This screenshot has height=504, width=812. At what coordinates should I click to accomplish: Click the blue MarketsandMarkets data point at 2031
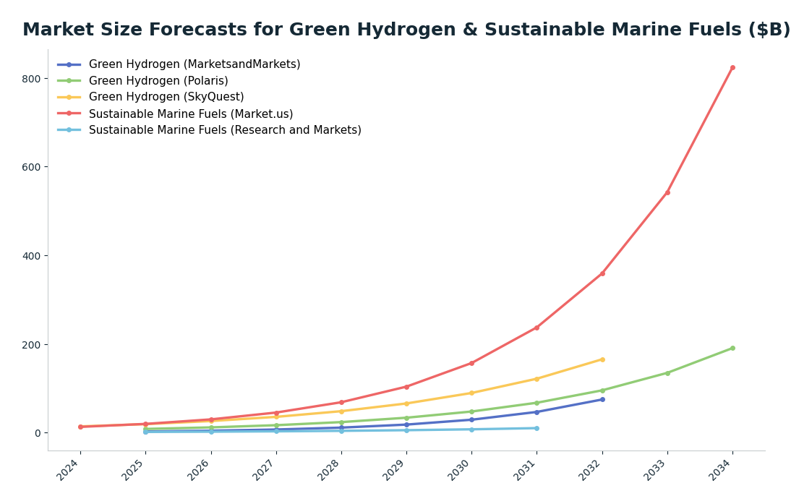537,412
